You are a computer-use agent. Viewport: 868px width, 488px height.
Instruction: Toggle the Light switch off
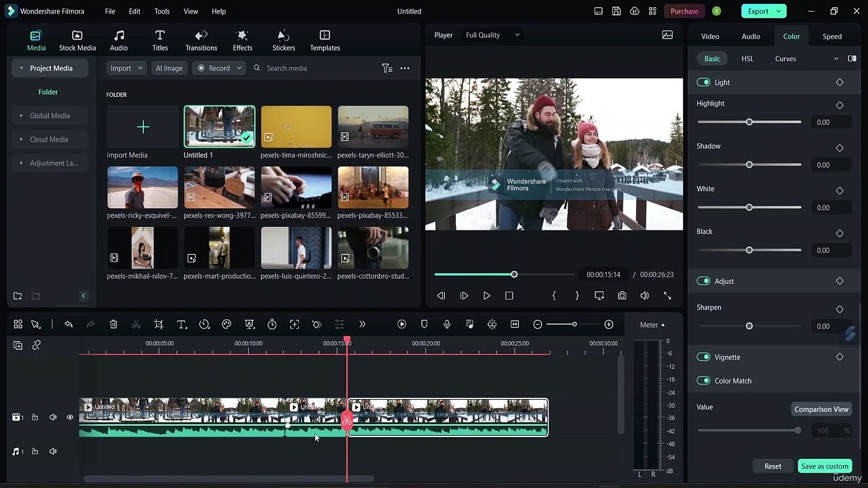(703, 82)
